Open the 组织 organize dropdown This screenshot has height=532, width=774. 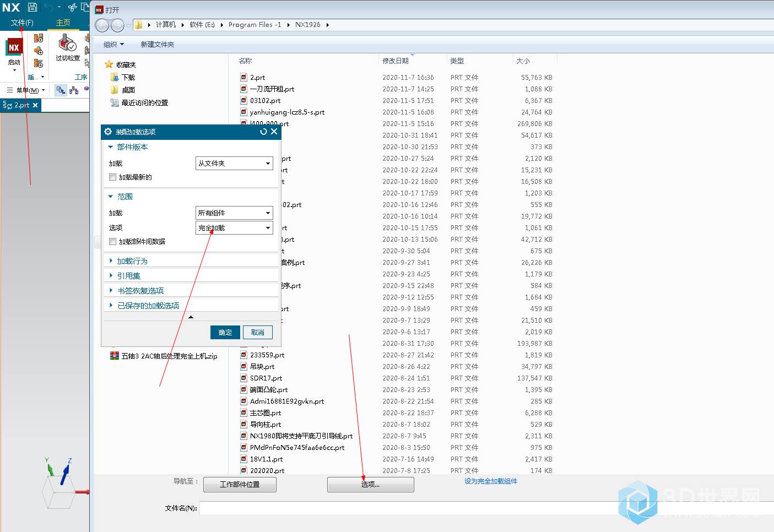pos(114,45)
